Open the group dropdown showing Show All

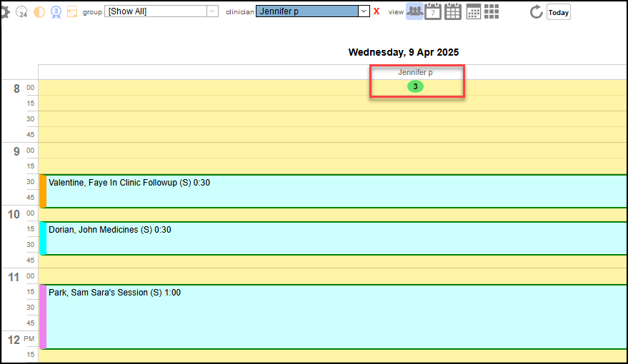point(161,11)
